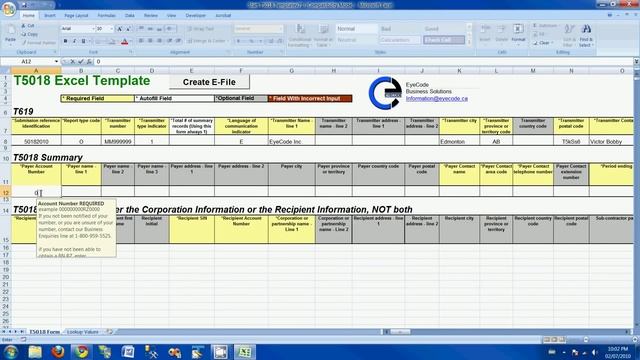
Task: Open the font size dropdown
Action: click(111, 29)
